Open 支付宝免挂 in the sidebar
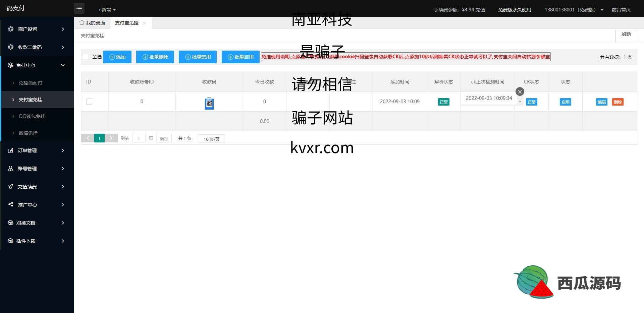The width and height of the screenshot is (644, 313). [x=38, y=100]
